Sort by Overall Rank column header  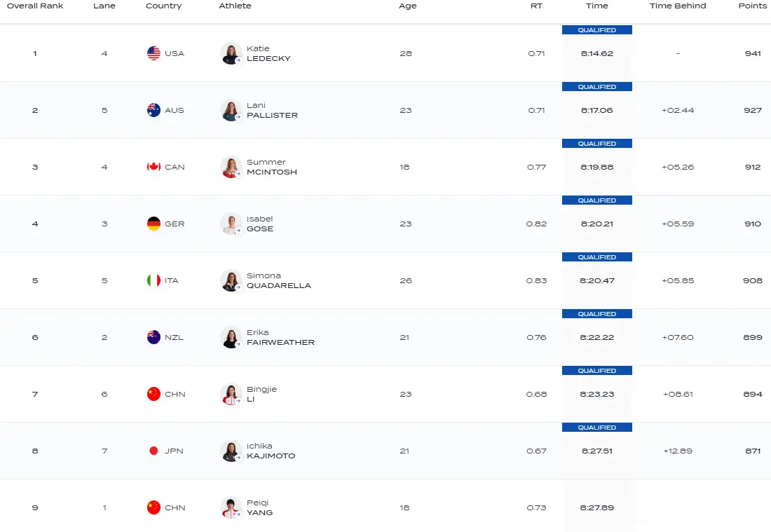[x=35, y=6]
